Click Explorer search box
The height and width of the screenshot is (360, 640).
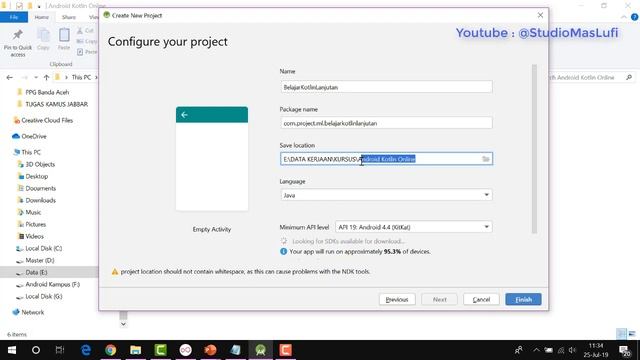[591, 77]
